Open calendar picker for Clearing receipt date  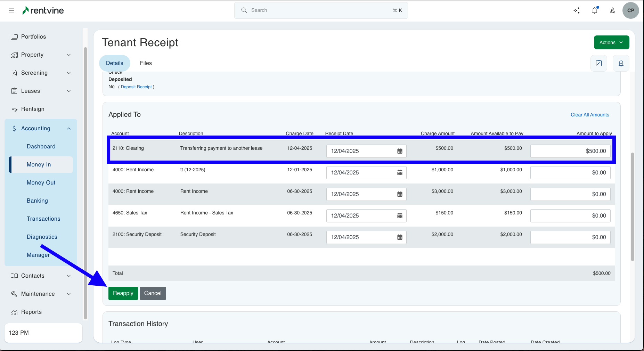point(400,151)
